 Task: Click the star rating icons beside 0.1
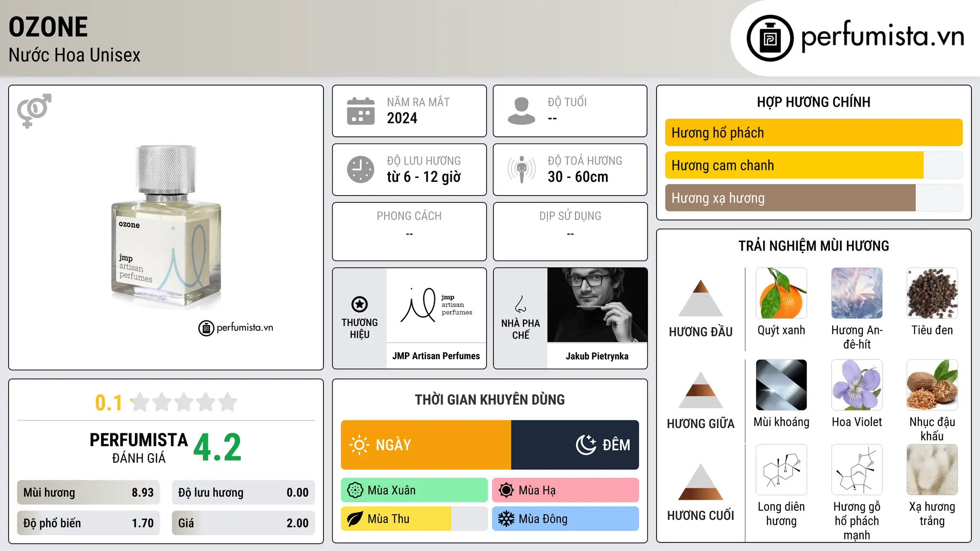tap(184, 402)
